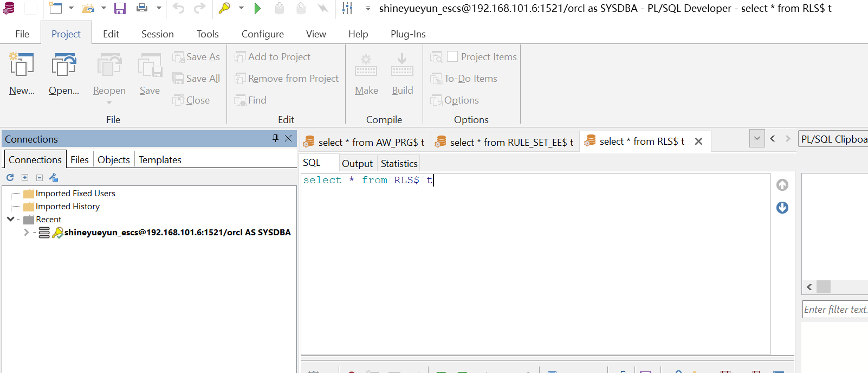Switch to the Files tab
Screen dimensions: 868x373
[80, 160]
